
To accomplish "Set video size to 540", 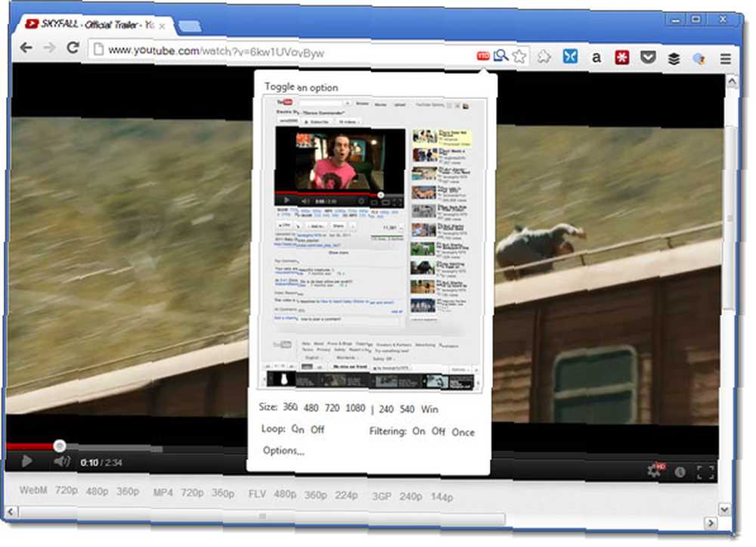I will tap(407, 409).
